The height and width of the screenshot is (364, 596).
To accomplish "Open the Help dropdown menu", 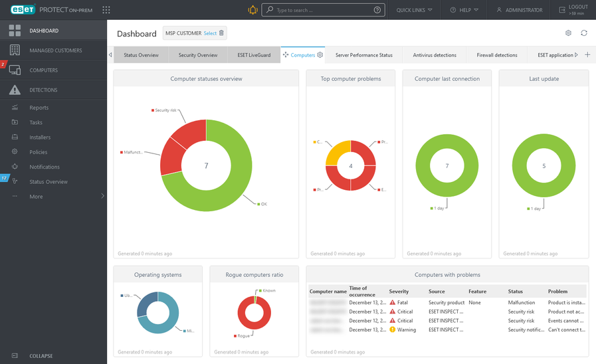I will [x=464, y=10].
